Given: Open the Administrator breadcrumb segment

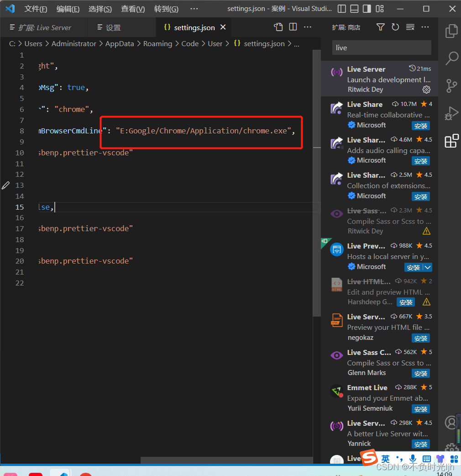Looking at the screenshot, I should click(73, 44).
